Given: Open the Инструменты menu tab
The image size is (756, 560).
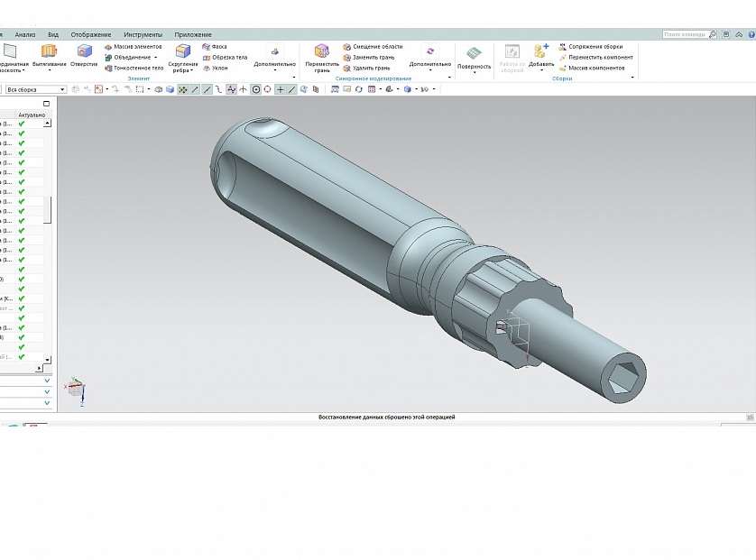Looking at the screenshot, I should point(143,34).
